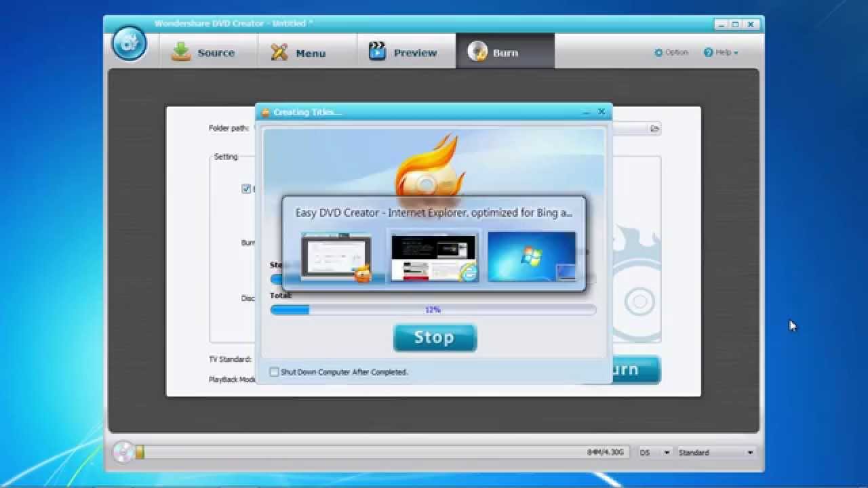Image resolution: width=868 pixels, height=488 pixels.
Task: Maximize the Wondershare DVD Creator window
Action: point(737,24)
